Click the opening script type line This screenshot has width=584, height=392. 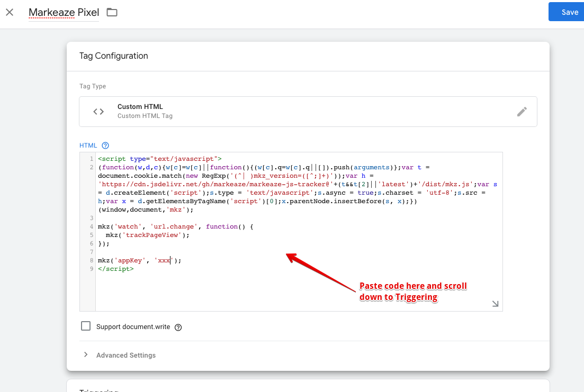(160, 159)
